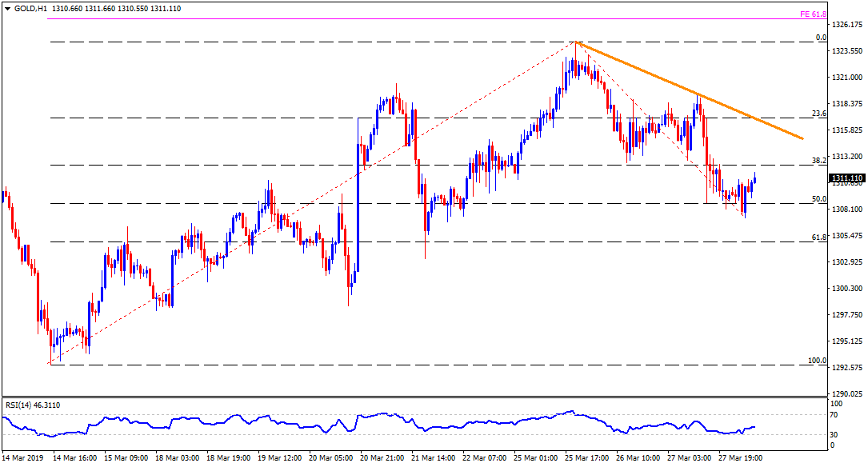This screenshot has width=868, height=467.
Task: Click the GOLD,H1 symbol title
Action: tap(30, 7)
